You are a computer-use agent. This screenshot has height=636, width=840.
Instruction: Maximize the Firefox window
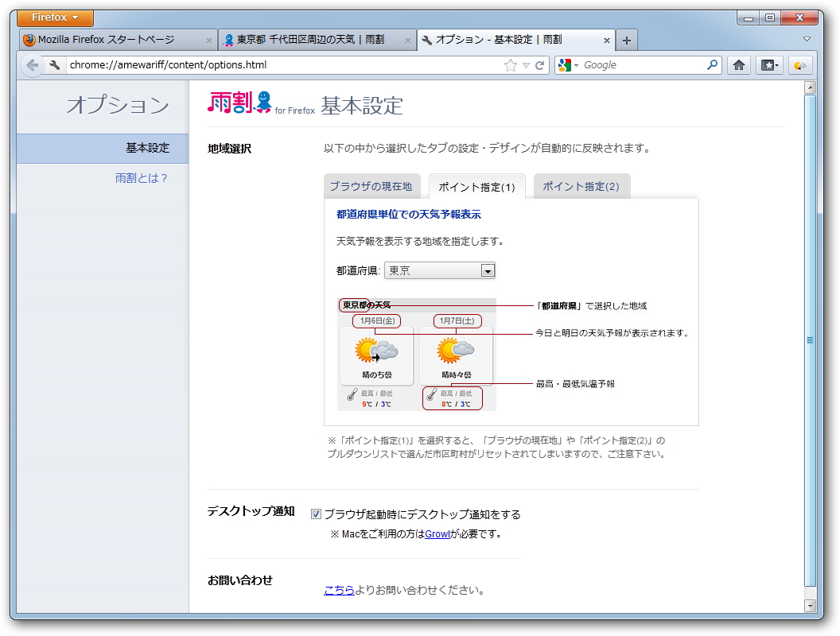tap(770, 17)
